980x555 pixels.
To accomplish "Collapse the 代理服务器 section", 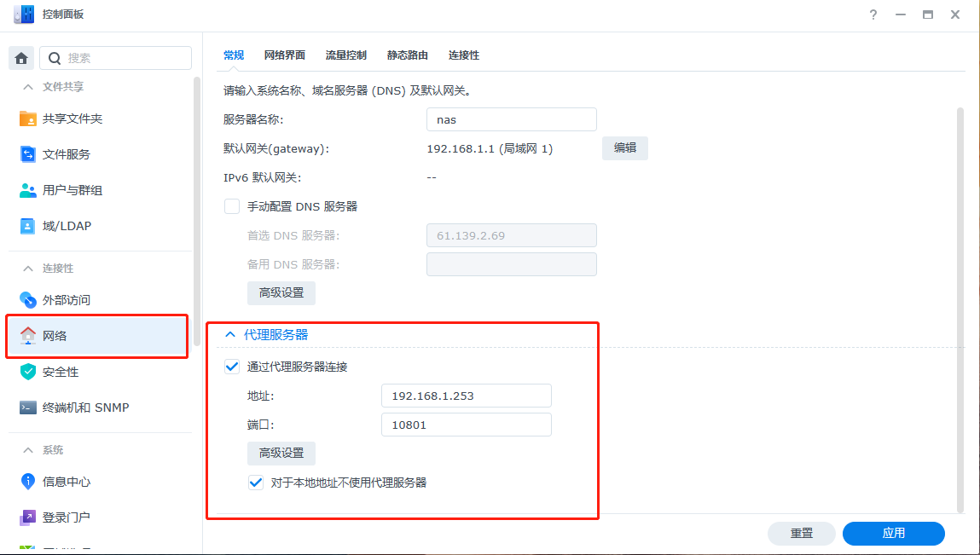I will (230, 335).
